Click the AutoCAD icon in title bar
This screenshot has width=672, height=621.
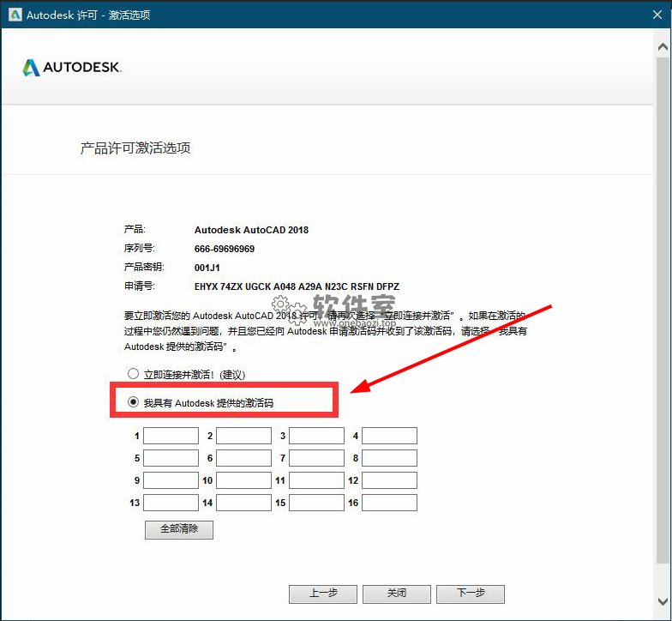(15, 15)
